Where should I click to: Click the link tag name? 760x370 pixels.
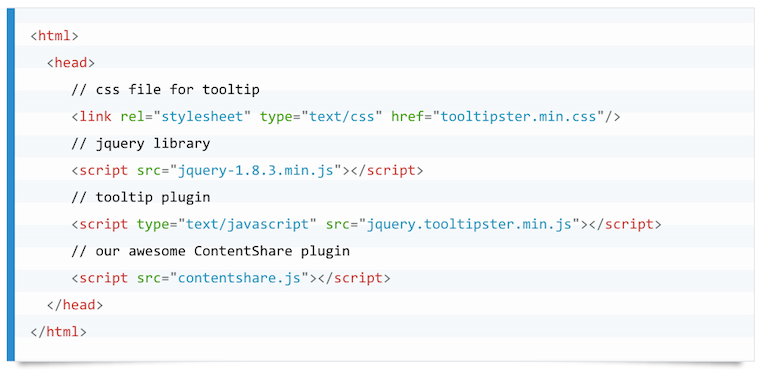(95, 117)
